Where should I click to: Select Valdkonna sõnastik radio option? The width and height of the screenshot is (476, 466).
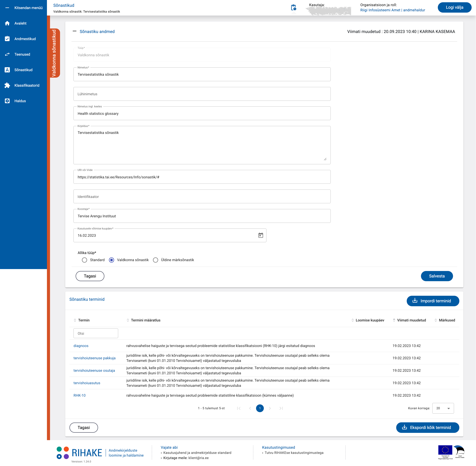[x=112, y=260]
